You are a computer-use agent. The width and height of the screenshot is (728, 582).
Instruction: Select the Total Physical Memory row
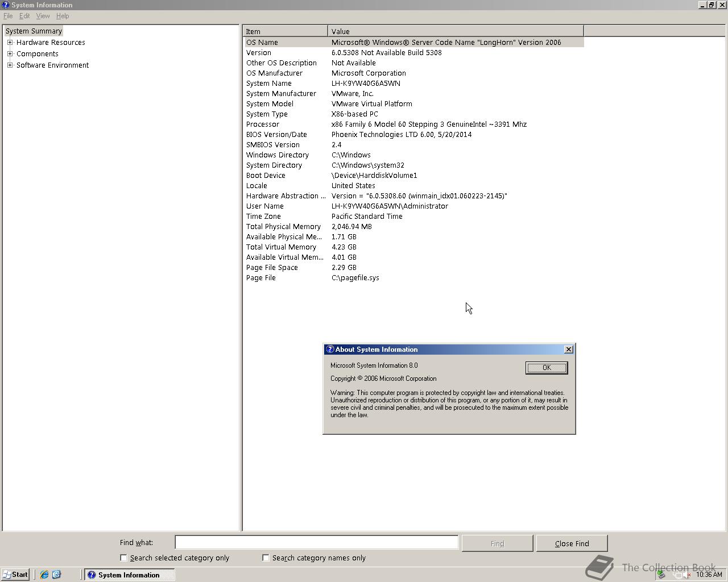(414, 226)
